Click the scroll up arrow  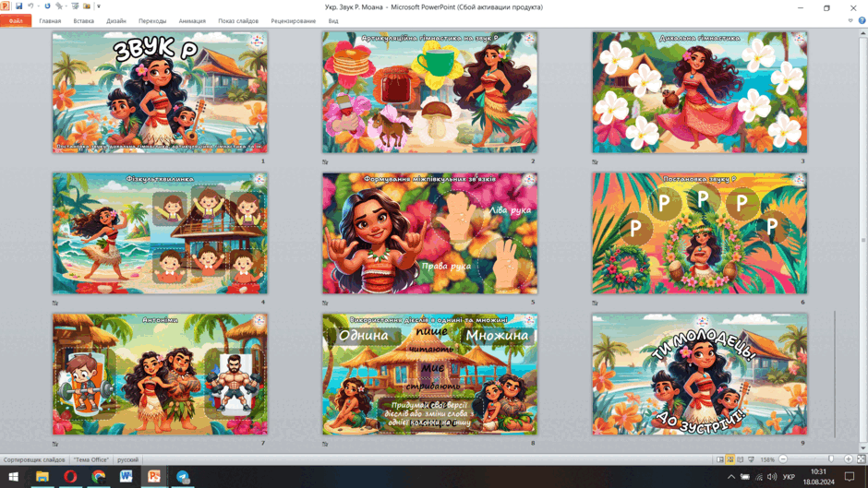click(x=863, y=34)
